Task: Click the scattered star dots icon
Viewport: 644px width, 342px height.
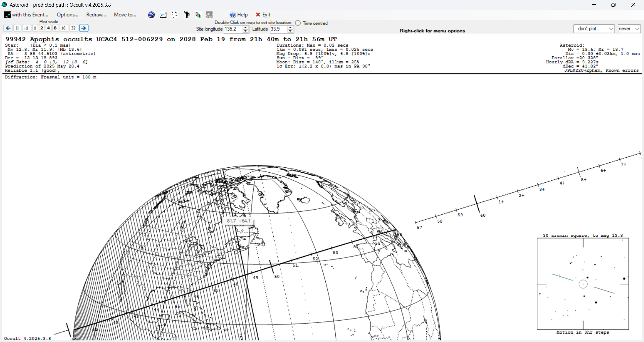Action: (175, 15)
